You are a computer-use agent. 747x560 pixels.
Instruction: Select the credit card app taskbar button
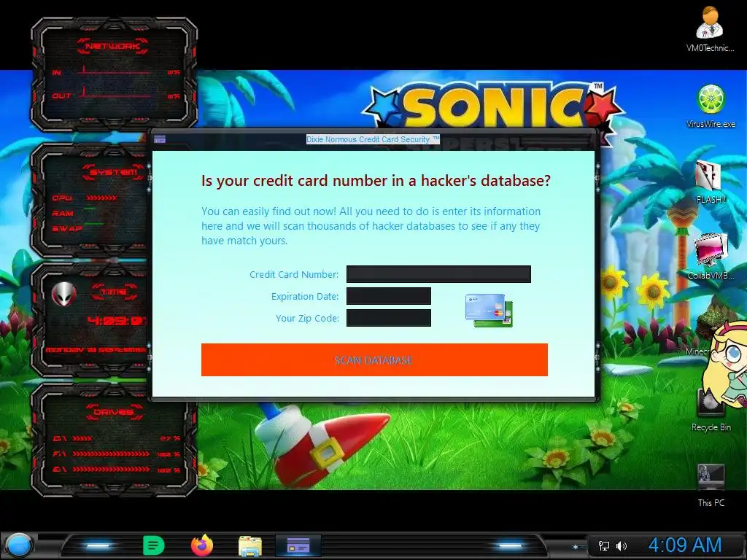click(298, 545)
